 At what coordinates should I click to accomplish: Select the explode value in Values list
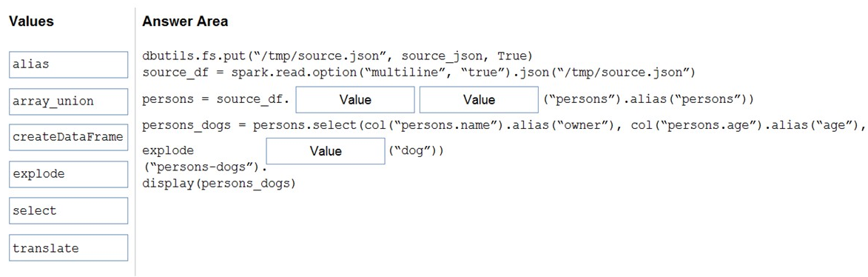[70, 174]
